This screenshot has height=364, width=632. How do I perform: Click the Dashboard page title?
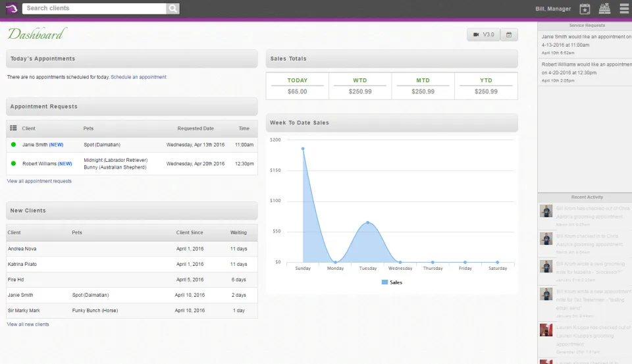click(37, 34)
